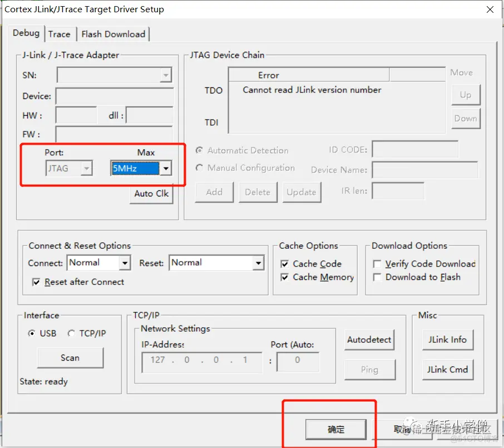
Task: Click the Auto Clk button
Action: pos(151,194)
